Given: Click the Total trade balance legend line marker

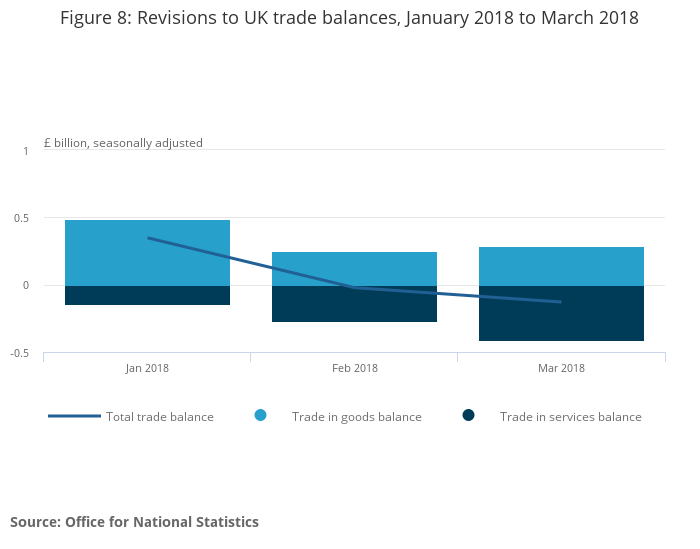Looking at the screenshot, I should click(x=74, y=416).
